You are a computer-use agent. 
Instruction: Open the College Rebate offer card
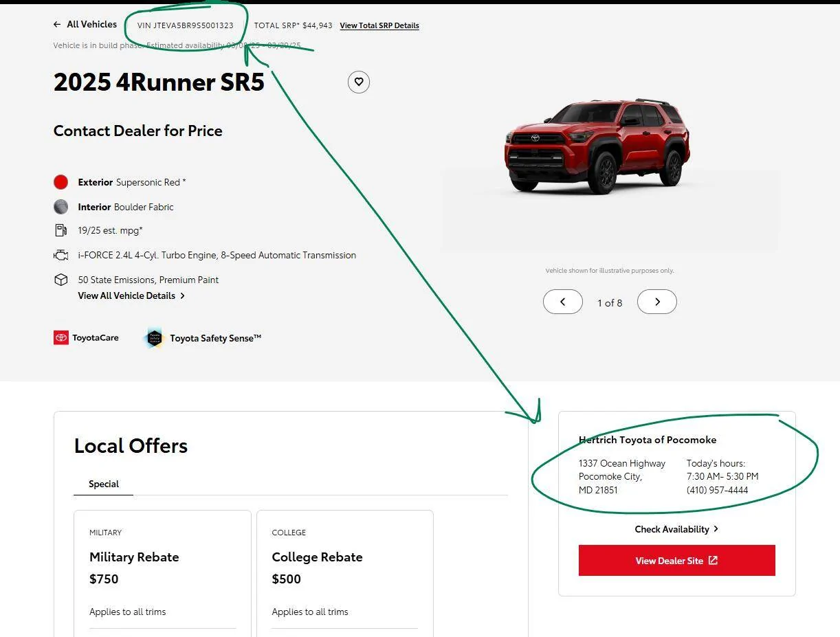(344, 570)
